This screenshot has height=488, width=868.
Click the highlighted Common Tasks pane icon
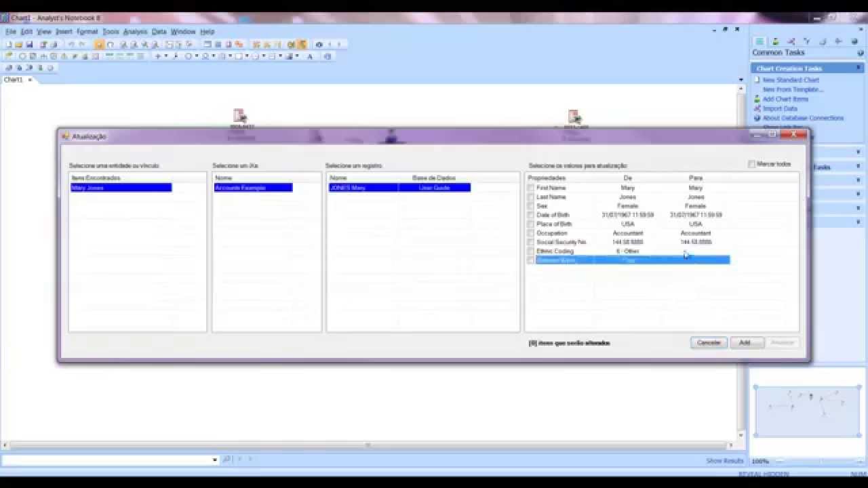[760, 41]
